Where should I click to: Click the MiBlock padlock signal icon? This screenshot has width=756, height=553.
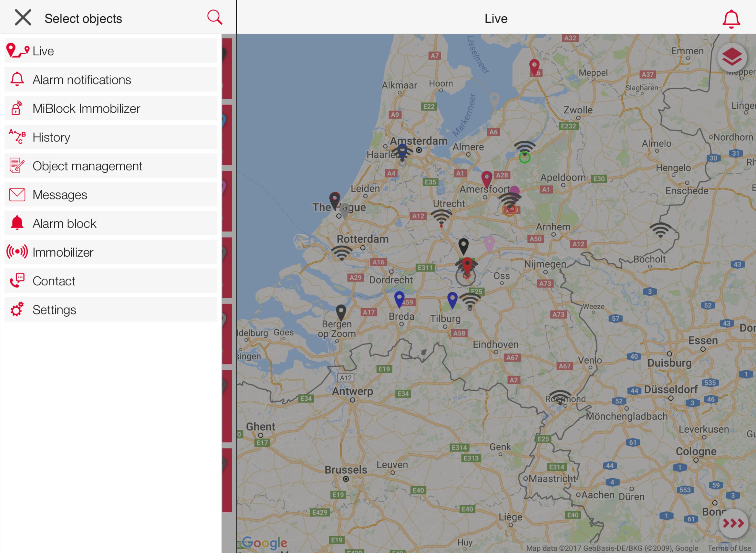point(16,108)
